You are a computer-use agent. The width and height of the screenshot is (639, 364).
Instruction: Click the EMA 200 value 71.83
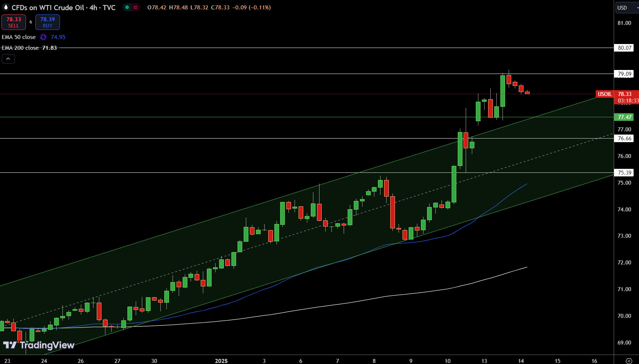pos(49,48)
